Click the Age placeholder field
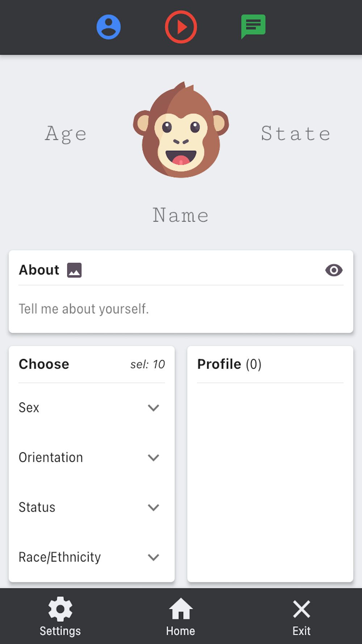Image resolution: width=362 pixels, height=644 pixels. [66, 134]
